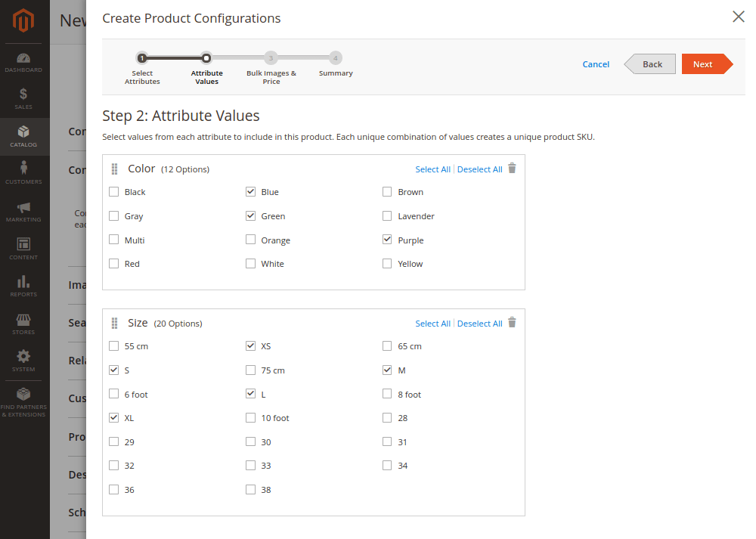This screenshot has width=756, height=539.
Task: Click the Summary step marker
Action: [x=336, y=58]
